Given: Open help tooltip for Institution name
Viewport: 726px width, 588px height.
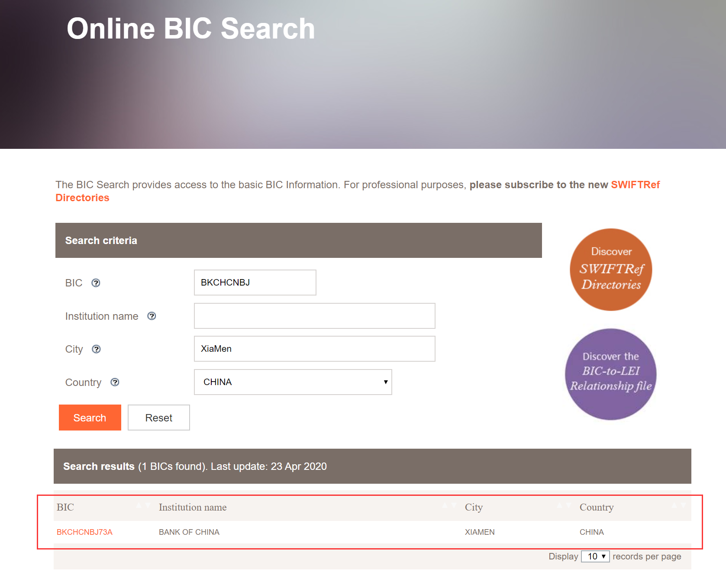Looking at the screenshot, I should coord(152,316).
